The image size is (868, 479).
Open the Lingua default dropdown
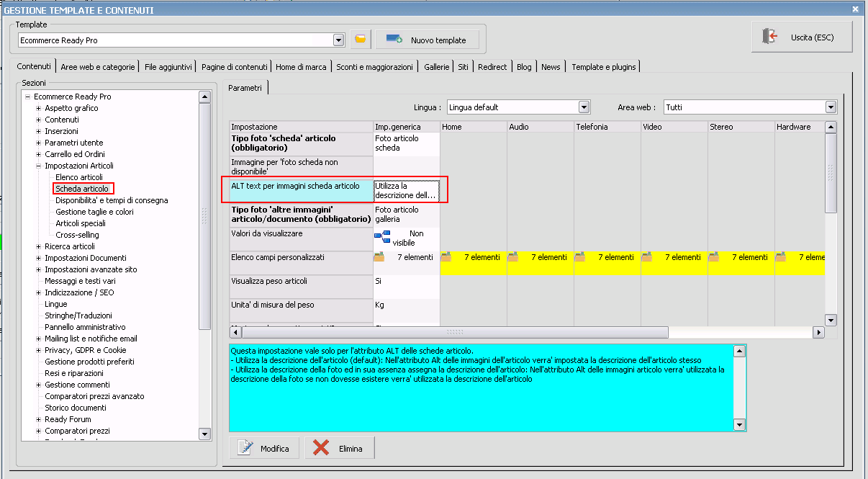[584, 107]
